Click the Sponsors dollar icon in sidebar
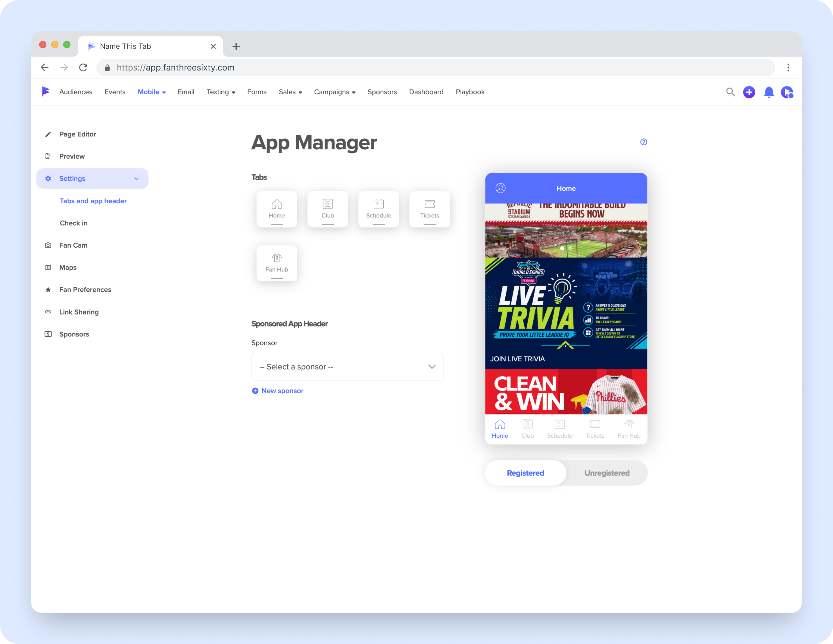Viewport: 833px width, 644px height. click(48, 334)
